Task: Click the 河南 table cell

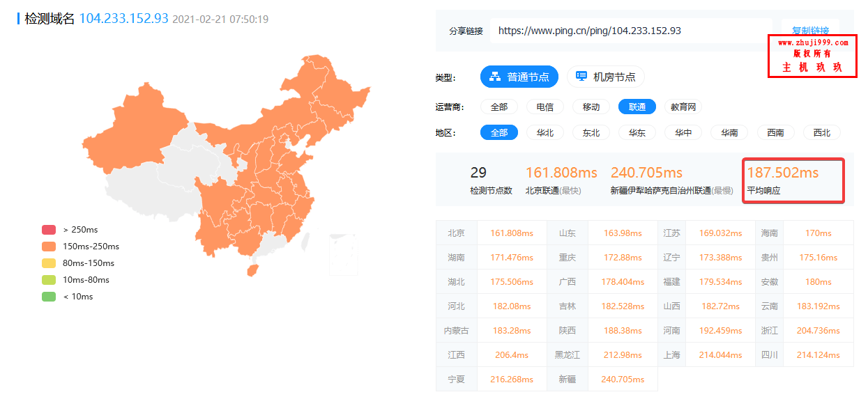Action: 671,331
